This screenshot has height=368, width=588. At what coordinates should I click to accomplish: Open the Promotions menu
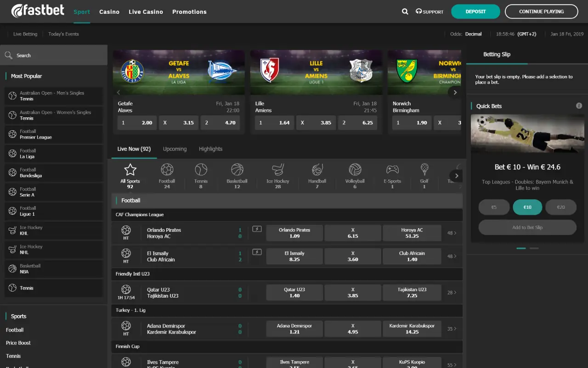(x=189, y=12)
